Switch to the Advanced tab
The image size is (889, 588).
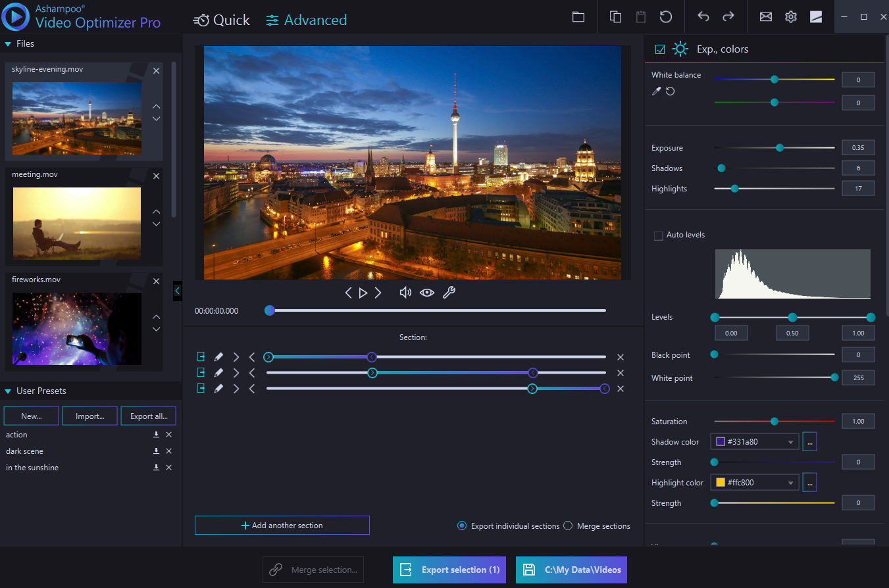306,20
